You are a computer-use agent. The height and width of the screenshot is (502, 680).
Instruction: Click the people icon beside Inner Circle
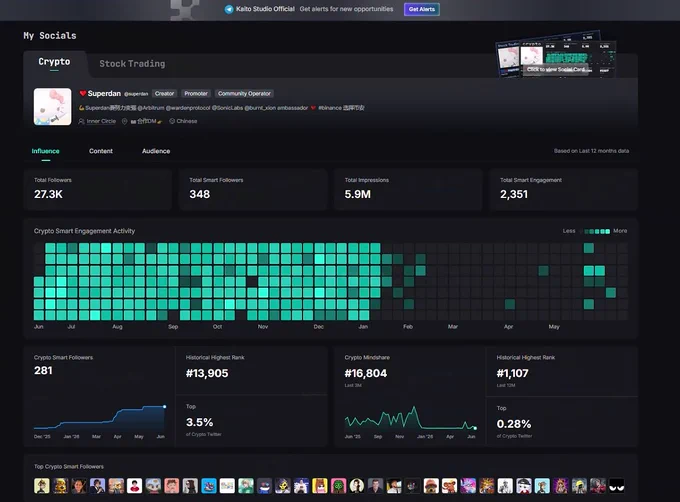(81, 121)
